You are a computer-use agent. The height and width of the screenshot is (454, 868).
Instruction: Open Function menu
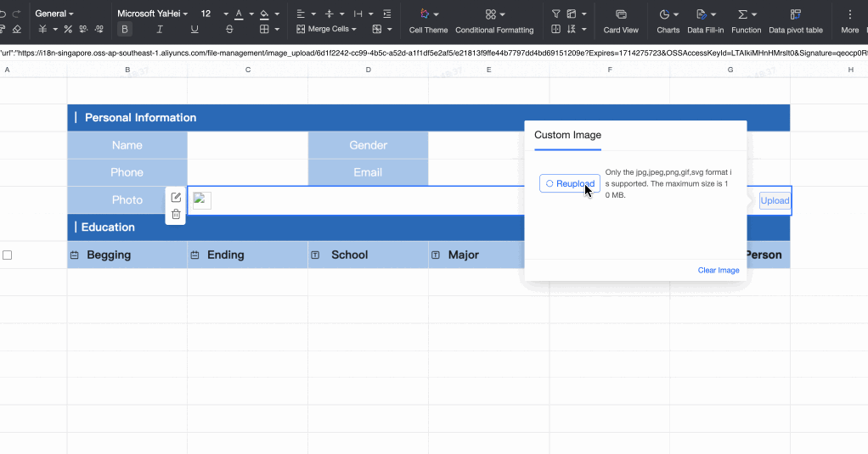pyautogui.click(x=747, y=21)
